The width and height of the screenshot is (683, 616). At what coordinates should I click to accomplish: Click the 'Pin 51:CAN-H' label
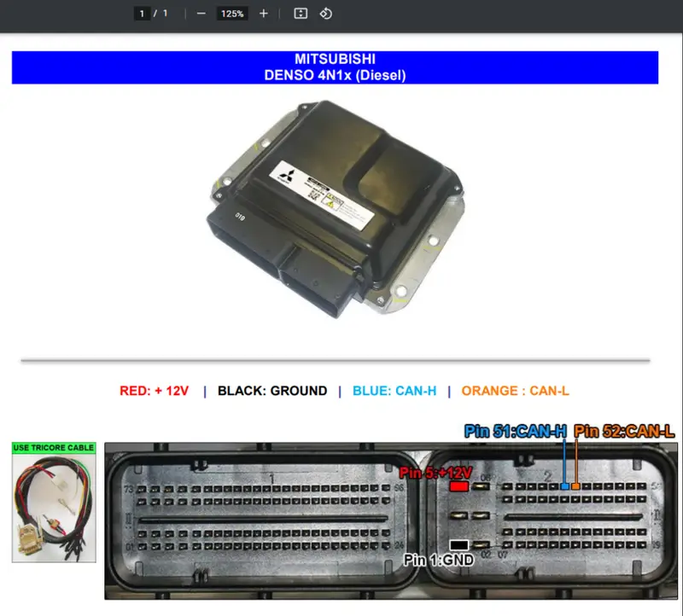pos(516,431)
